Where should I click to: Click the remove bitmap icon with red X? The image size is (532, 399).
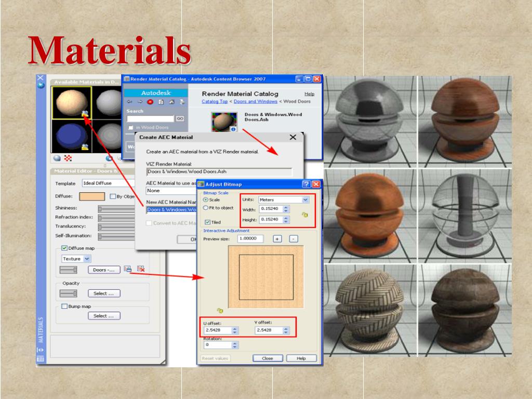pyautogui.click(x=141, y=269)
